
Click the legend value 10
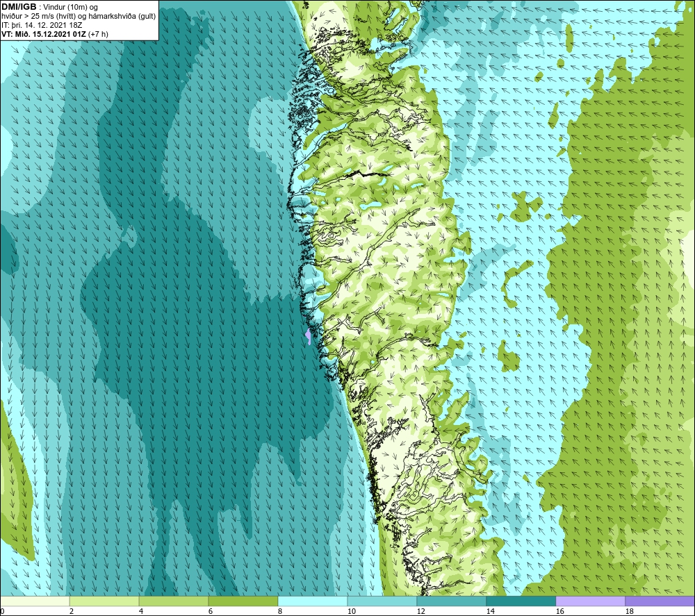[351, 611]
